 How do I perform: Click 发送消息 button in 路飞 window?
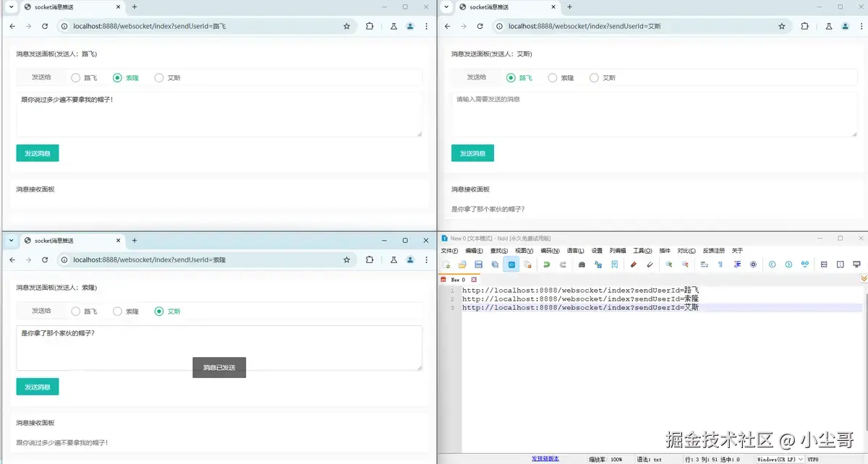[x=38, y=153]
